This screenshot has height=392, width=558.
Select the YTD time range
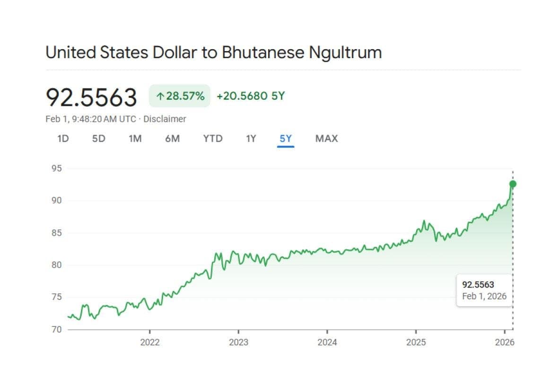pyautogui.click(x=212, y=139)
